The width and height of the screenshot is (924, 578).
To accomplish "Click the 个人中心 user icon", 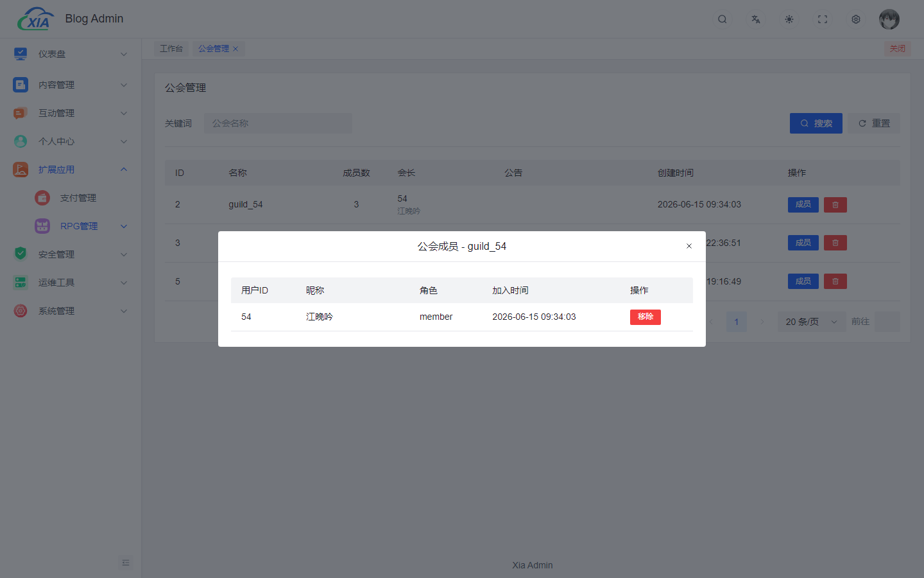I will tap(21, 141).
